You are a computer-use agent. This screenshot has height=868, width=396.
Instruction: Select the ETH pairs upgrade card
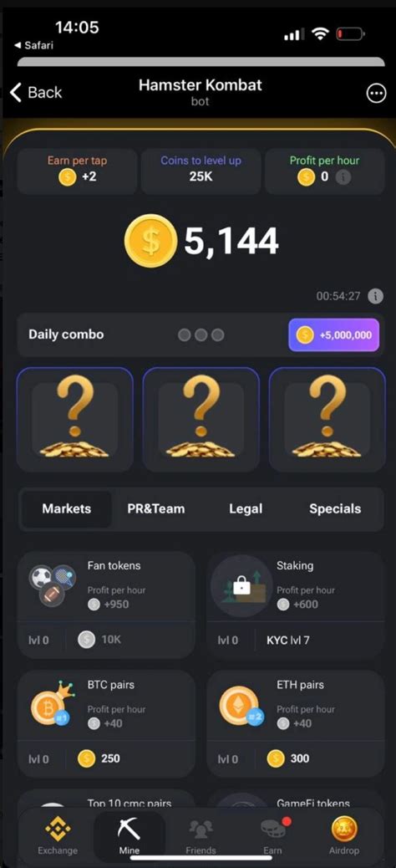296,723
